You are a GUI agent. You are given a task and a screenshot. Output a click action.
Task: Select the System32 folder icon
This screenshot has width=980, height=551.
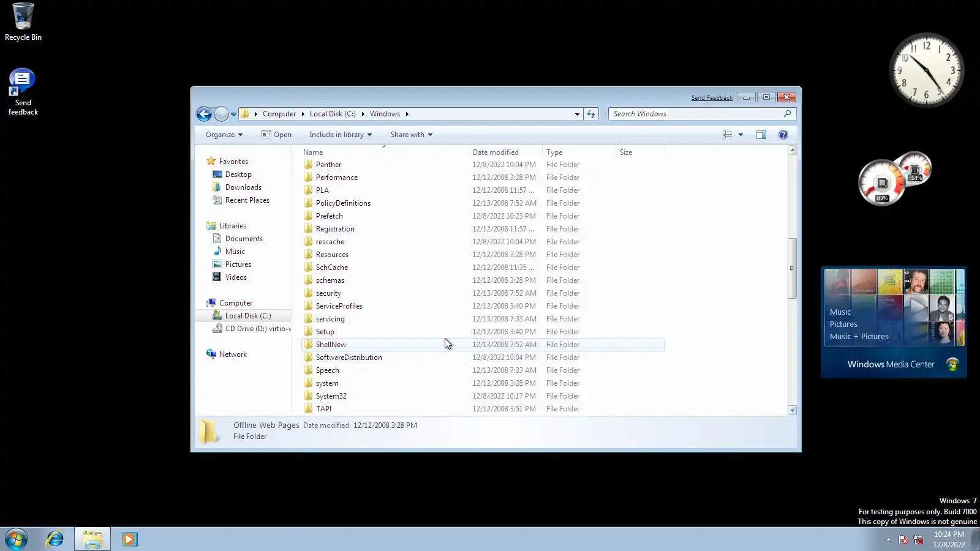(308, 396)
